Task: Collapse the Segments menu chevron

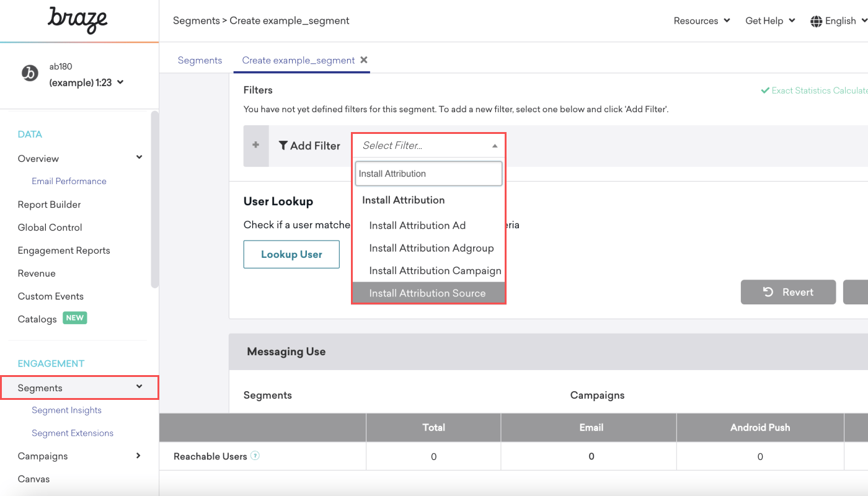Action: [x=139, y=387]
